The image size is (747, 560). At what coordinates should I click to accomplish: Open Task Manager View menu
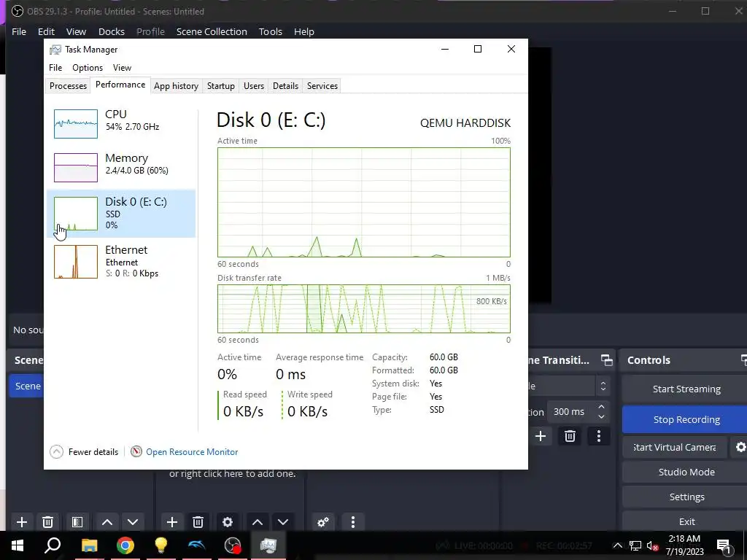tap(122, 68)
